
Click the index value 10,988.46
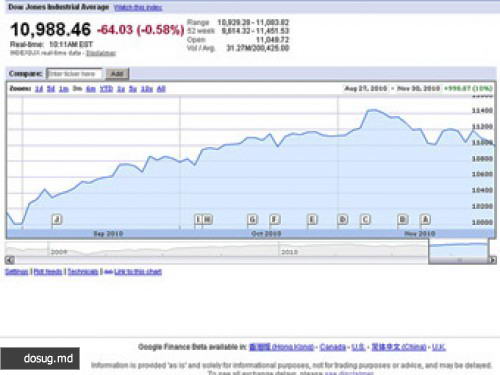[50, 29]
